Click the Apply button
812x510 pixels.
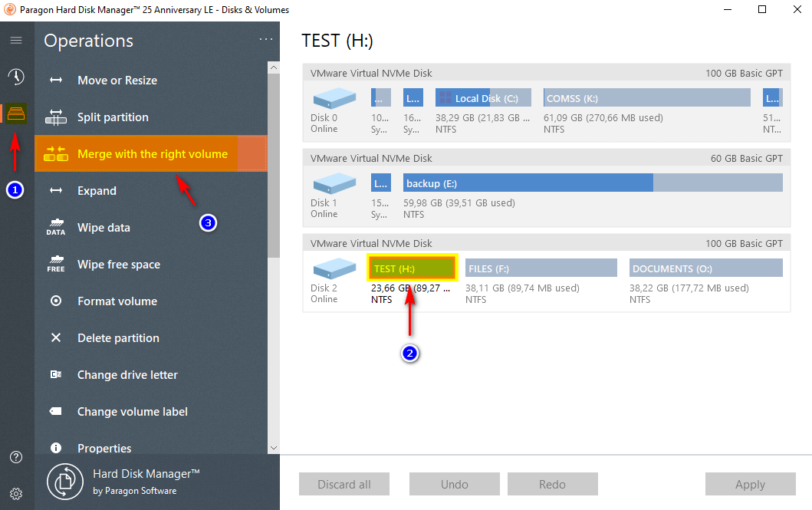tap(751, 484)
